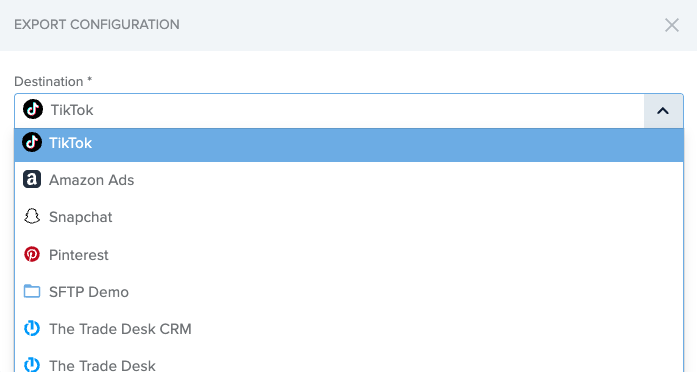Choose the SFTP Demo destination

349,292
